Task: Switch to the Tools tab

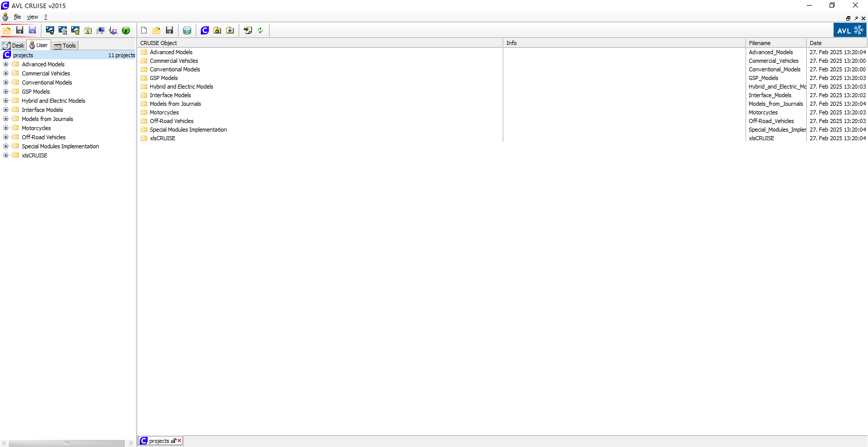Action: [65, 46]
